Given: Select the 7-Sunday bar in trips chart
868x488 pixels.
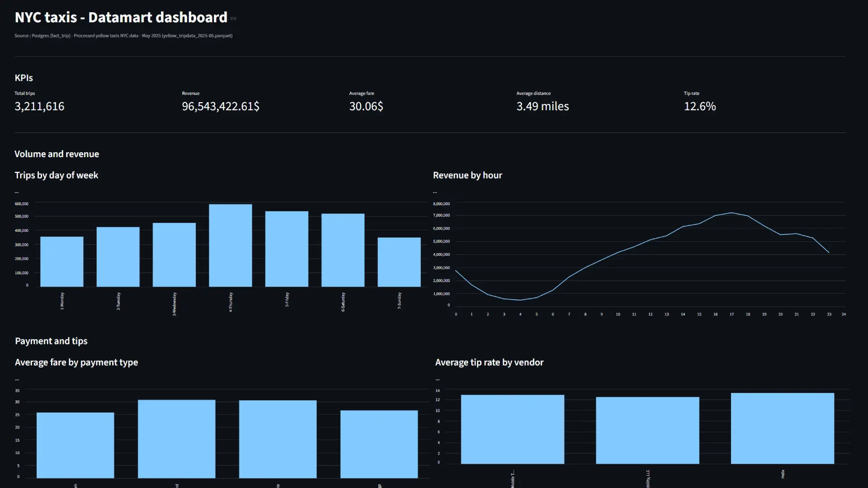Looking at the screenshot, I should coord(399,261).
